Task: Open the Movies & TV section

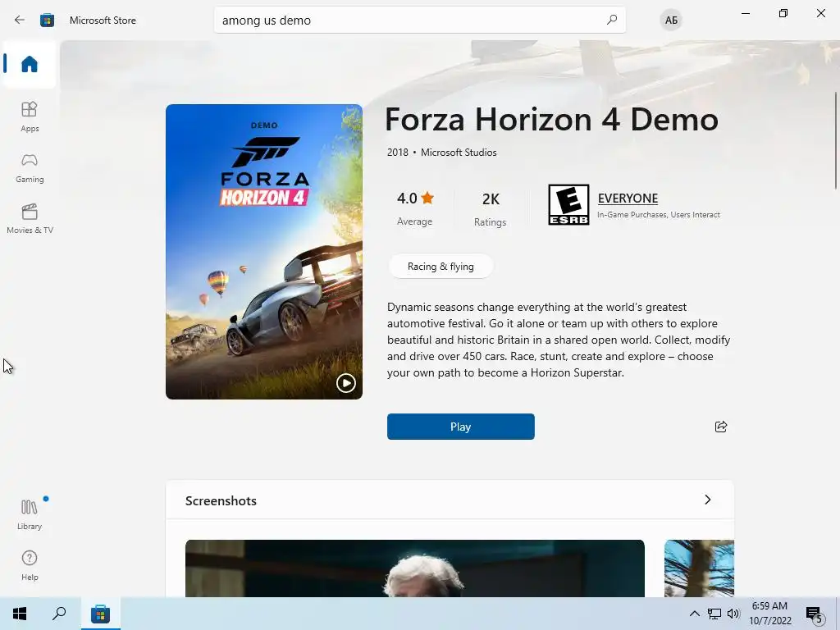Action: [30, 218]
